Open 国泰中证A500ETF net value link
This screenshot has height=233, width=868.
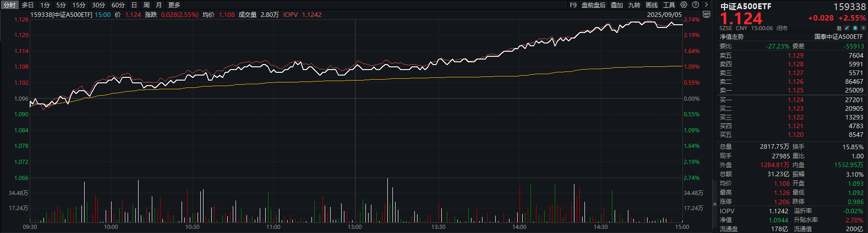(x=838, y=37)
